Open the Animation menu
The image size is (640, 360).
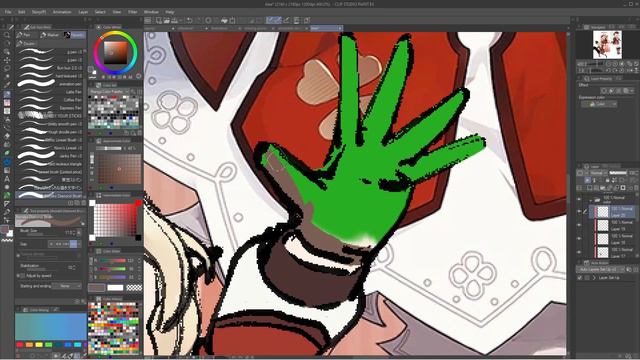(x=62, y=12)
